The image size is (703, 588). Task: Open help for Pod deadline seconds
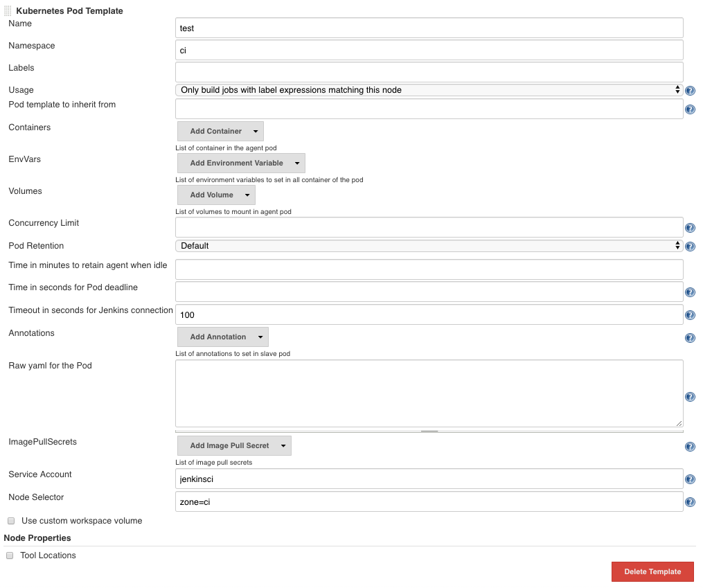(690, 292)
